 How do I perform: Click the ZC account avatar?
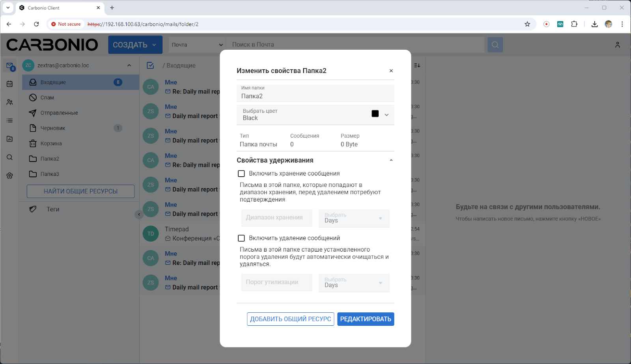[x=28, y=65]
